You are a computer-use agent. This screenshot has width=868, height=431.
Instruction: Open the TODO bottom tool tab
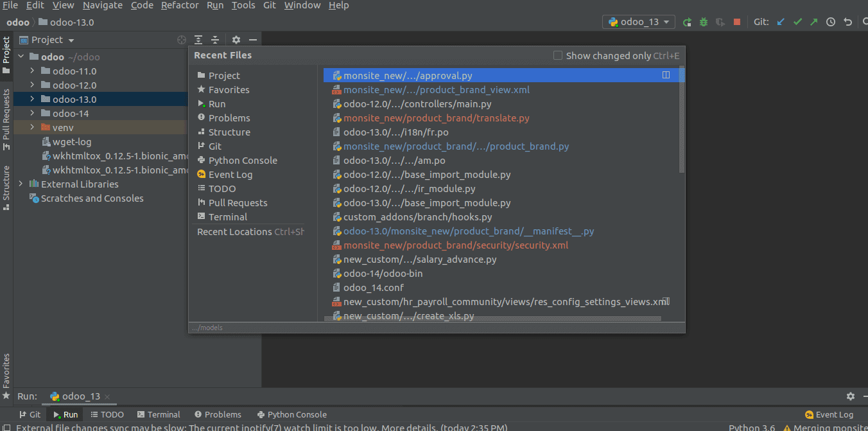107,414
